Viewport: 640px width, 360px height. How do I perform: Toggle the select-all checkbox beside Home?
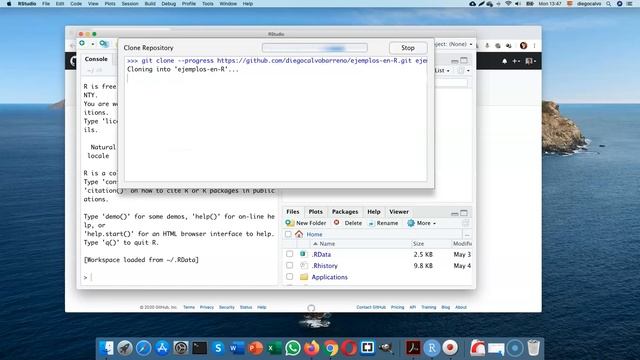click(x=288, y=234)
